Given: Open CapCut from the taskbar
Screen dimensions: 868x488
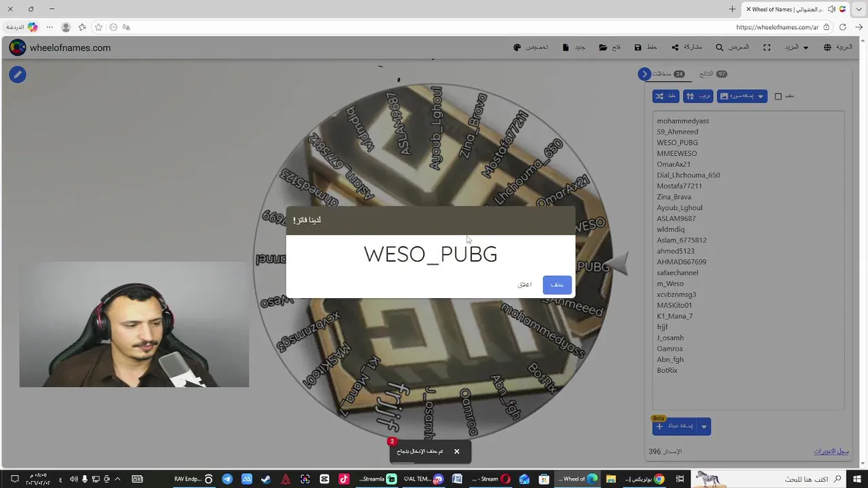Looking at the screenshot, I should pyautogui.click(x=324, y=479).
